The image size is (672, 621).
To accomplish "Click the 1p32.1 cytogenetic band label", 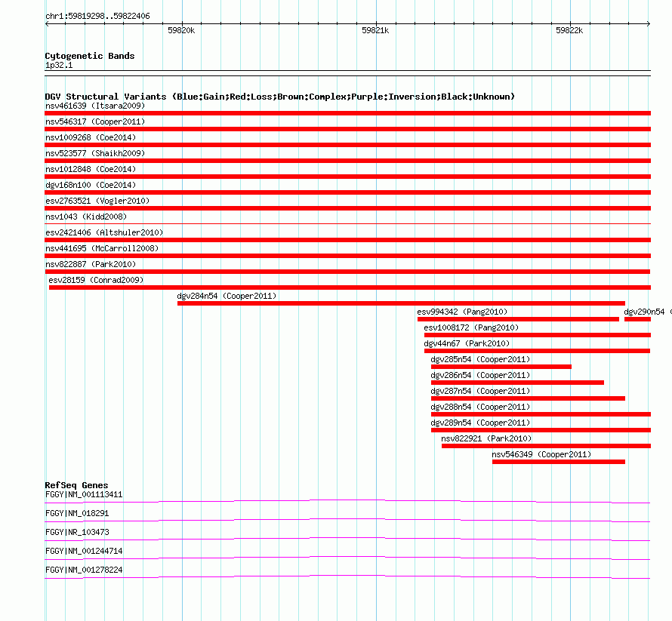I will point(59,65).
